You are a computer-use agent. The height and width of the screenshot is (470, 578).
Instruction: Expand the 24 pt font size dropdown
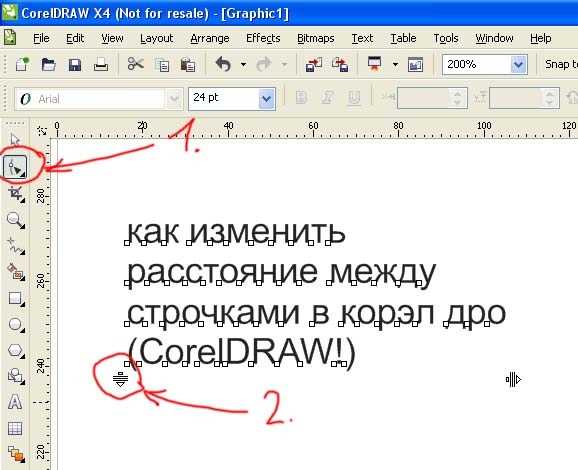267,98
